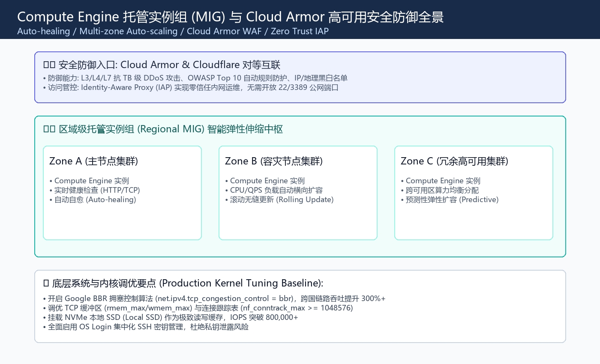
Task: Click "实时健康检查 (HTTP/TCP)" in Zone A
Action: click(x=95, y=190)
